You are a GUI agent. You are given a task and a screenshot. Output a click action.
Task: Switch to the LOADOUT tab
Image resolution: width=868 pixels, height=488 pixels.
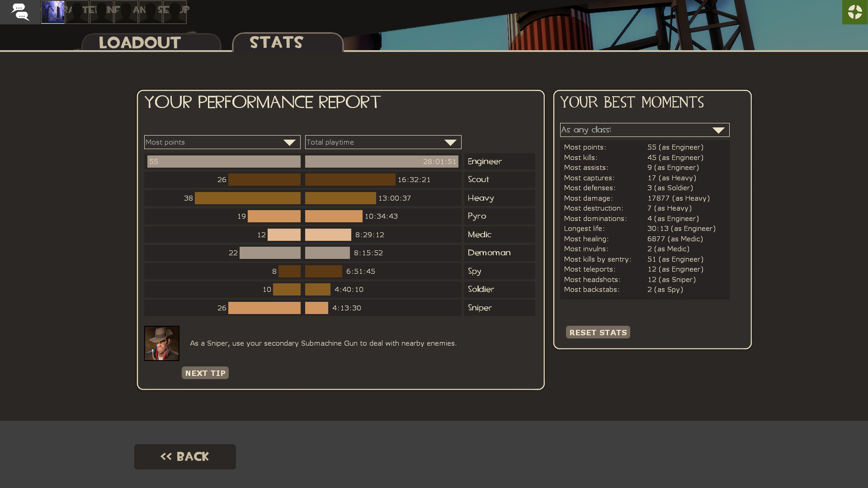(x=139, y=42)
